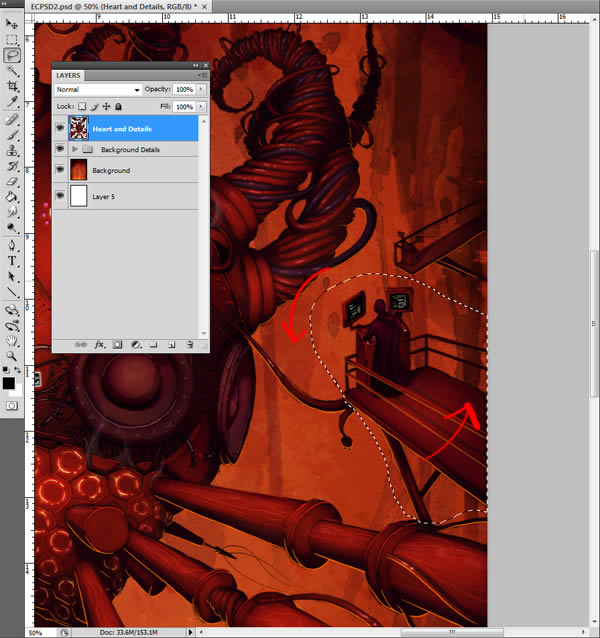The width and height of the screenshot is (600, 638).
Task: Select the Eraser tool
Action: coord(11,181)
